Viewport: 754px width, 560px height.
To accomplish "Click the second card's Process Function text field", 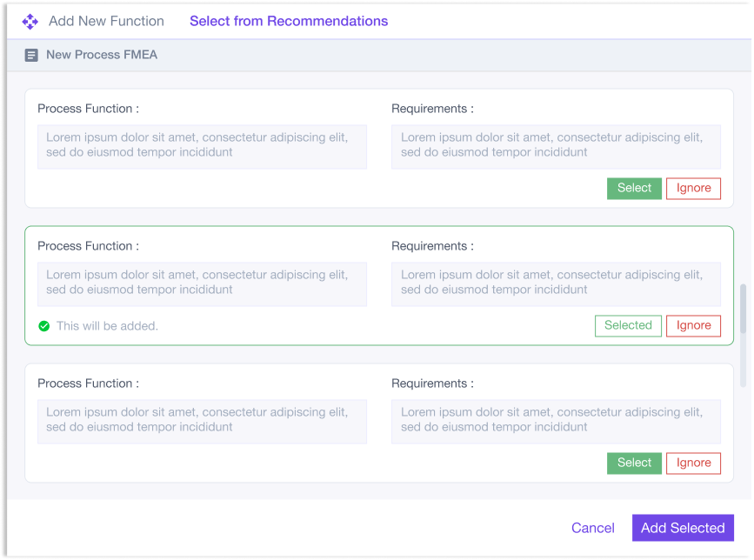I will click(x=202, y=284).
